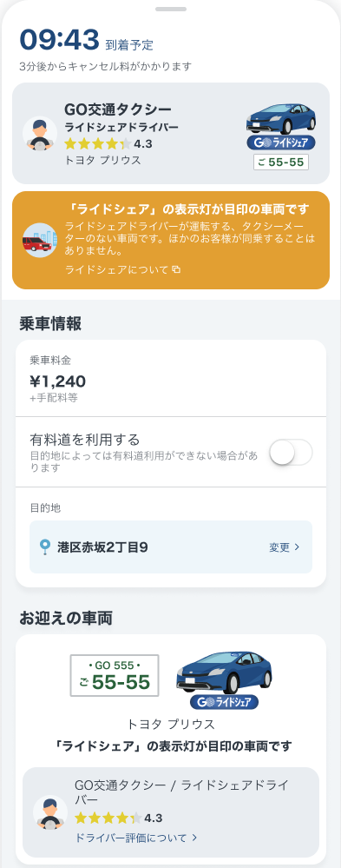This screenshot has height=868, width=341.
Task: Tap the 港区赤坂2丁目9 destination field
Action: tap(171, 547)
